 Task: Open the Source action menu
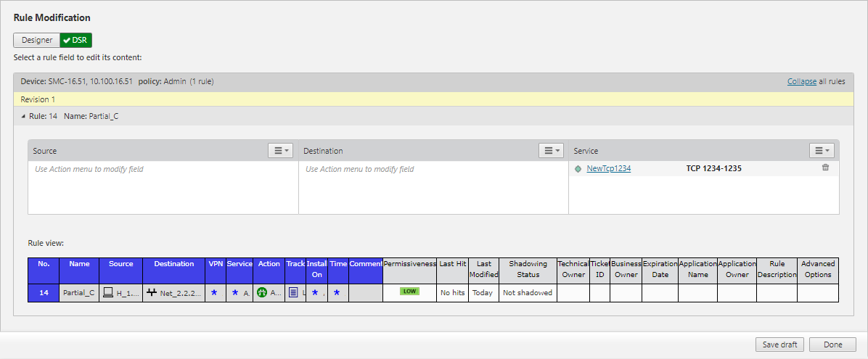click(x=280, y=151)
